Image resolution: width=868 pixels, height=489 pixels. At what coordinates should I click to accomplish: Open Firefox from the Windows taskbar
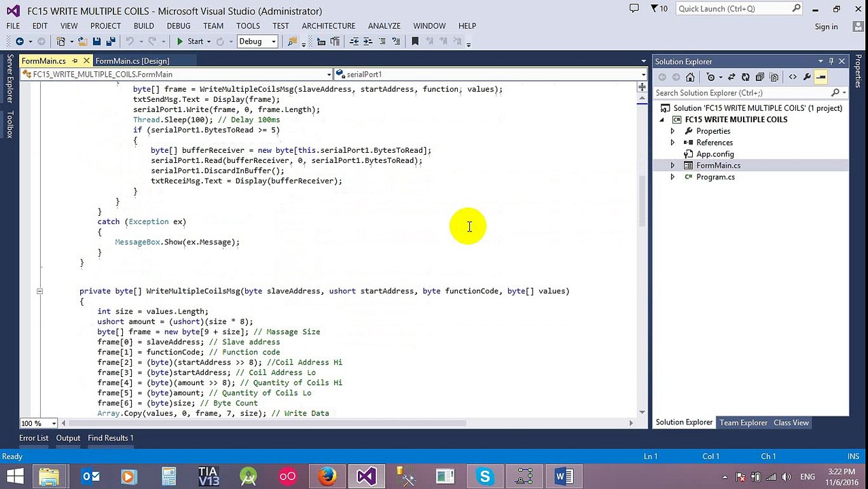pos(327,477)
